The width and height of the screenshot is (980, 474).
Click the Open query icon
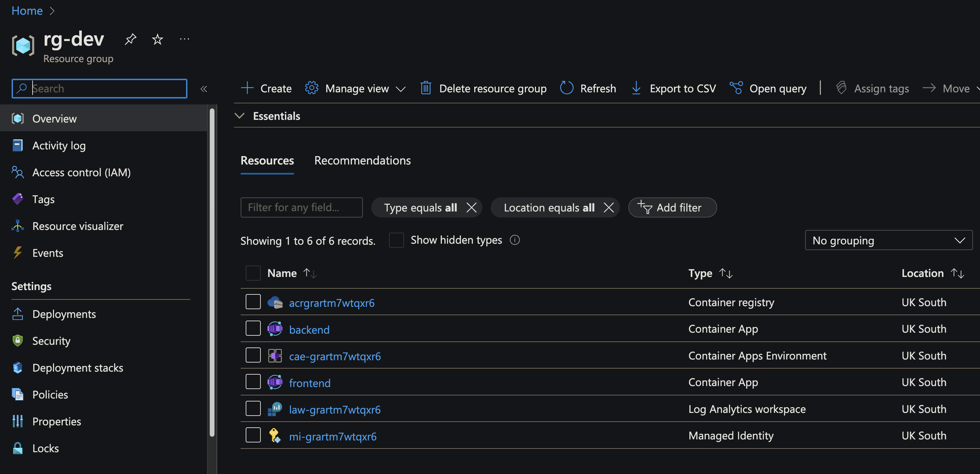coord(736,88)
